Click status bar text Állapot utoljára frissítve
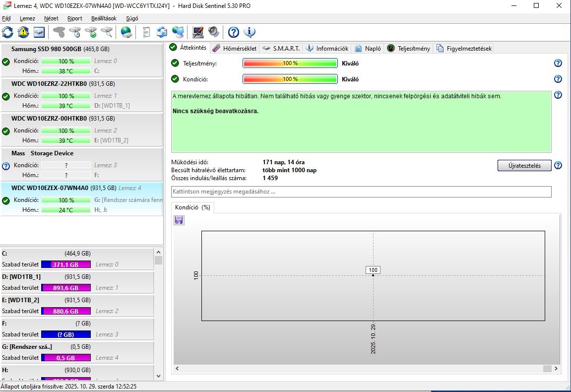The image size is (571, 392). 68,387
